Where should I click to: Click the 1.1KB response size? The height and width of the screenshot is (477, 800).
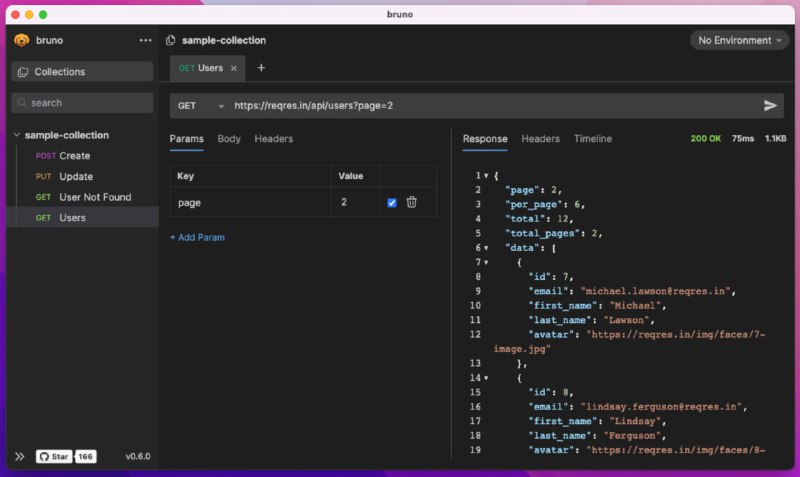[775, 139]
